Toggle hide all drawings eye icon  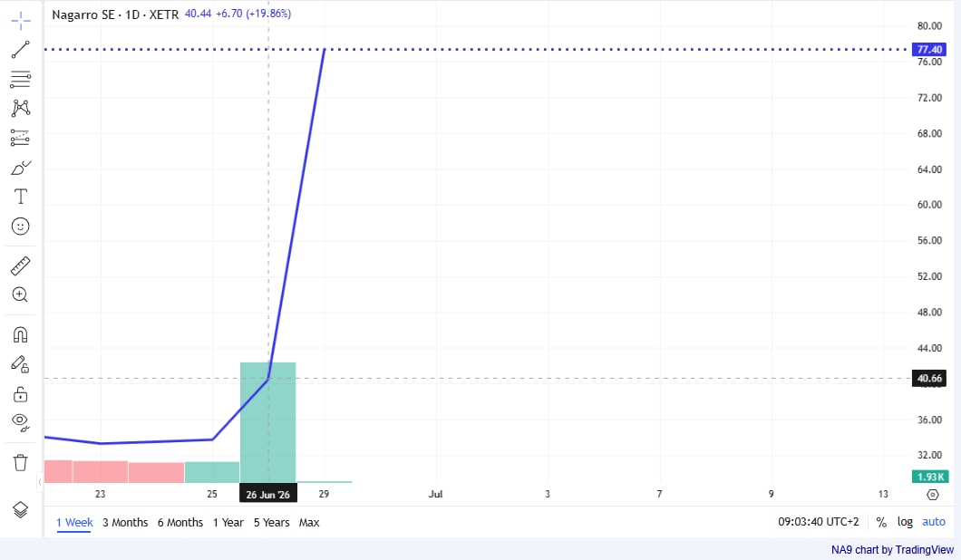point(20,423)
